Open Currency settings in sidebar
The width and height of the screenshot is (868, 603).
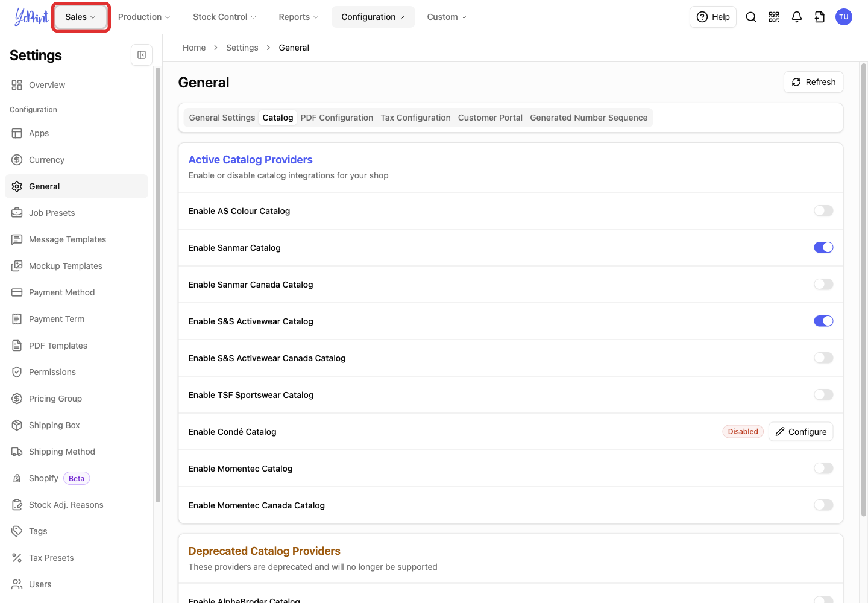(x=77, y=160)
